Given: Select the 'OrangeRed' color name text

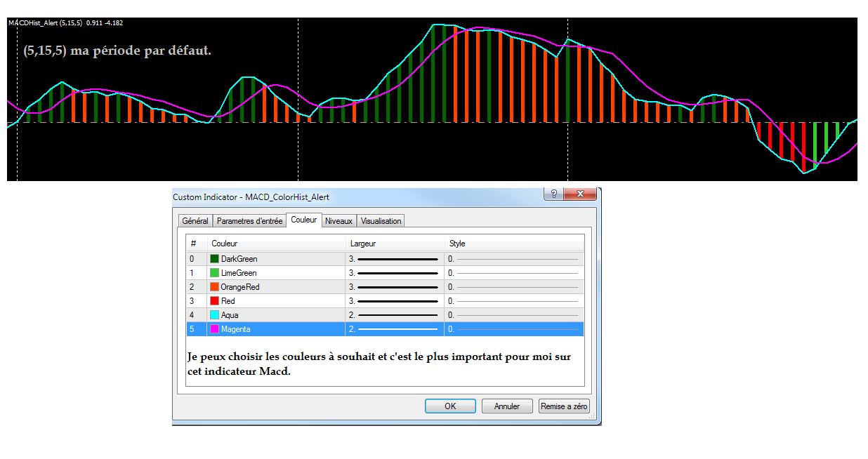Looking at the screenshot, I should tap(240, 287).
